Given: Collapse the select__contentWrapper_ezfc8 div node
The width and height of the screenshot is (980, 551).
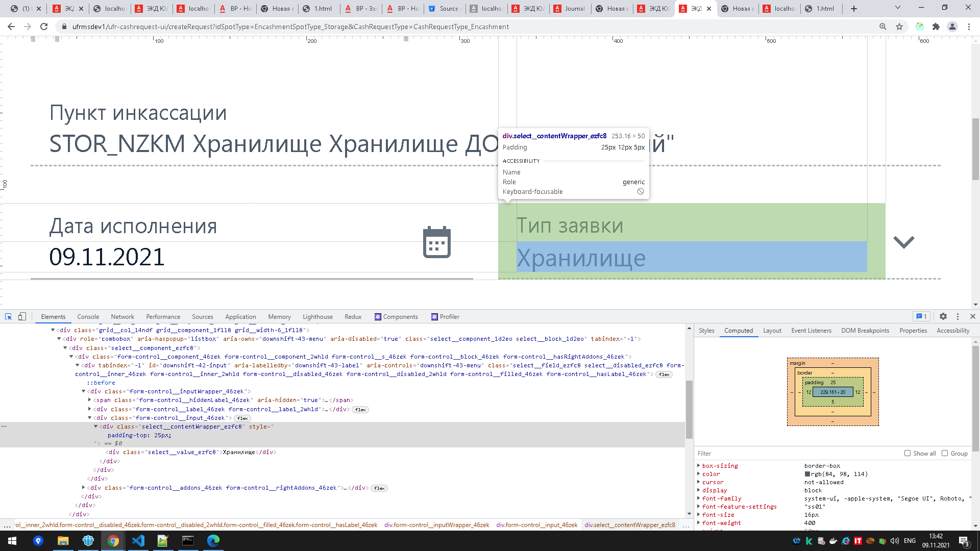Looking at the screenshot, I should [95, 427].
